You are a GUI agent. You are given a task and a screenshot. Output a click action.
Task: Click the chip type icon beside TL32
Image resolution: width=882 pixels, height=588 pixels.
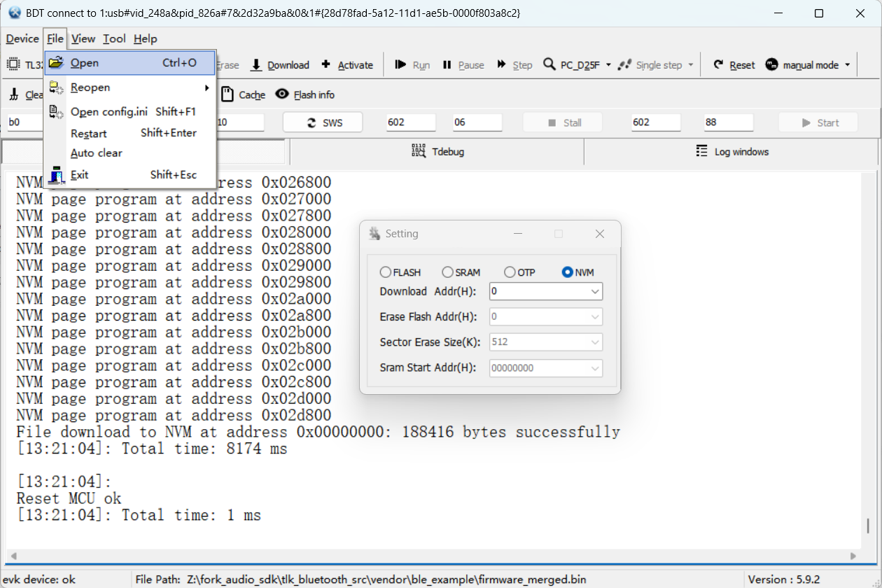click(13, 64)
